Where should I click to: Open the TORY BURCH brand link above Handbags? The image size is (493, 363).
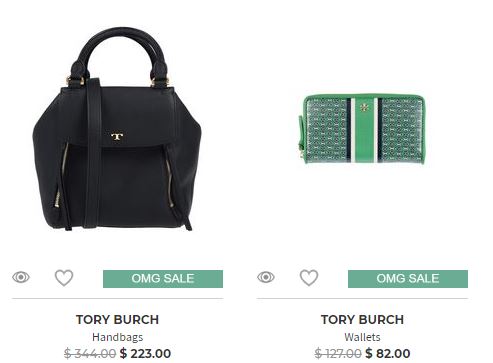117,320
